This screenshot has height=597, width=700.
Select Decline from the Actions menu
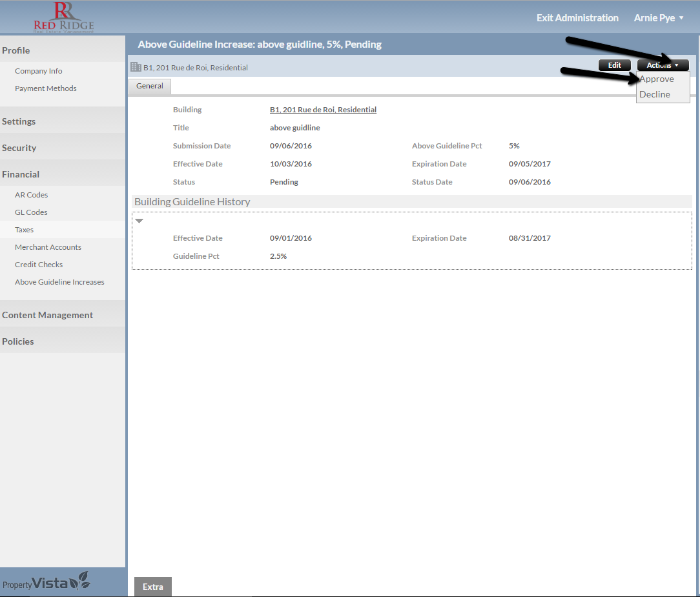click(655, 95)
